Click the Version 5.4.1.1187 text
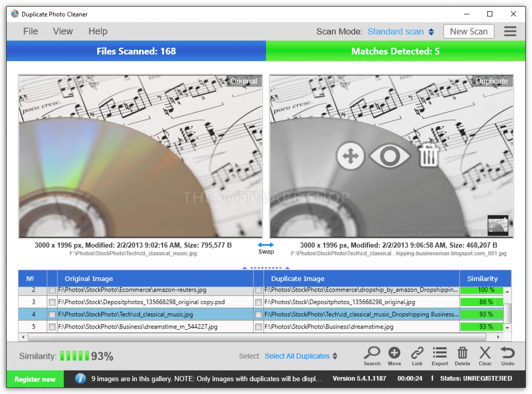The width and height of the screenshot is (532, 394). pyautogui.click(x=359, y=378)
